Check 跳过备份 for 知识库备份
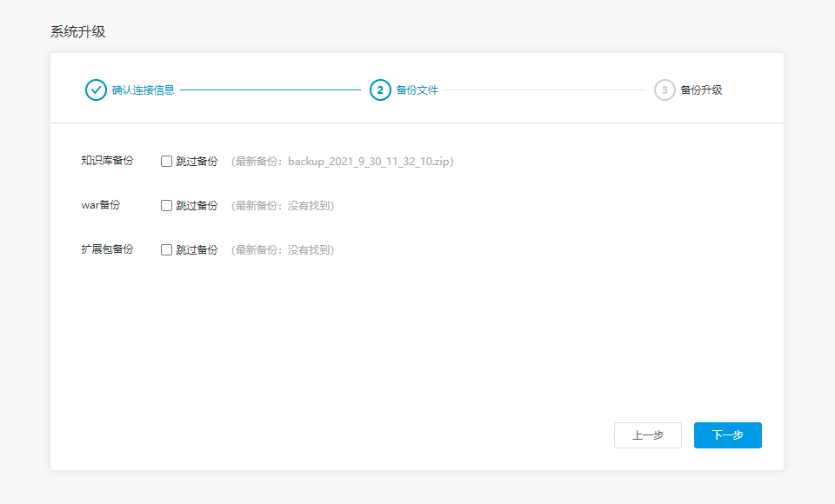The height and width of the screenshot is (504, 835). tap(166, 162)
